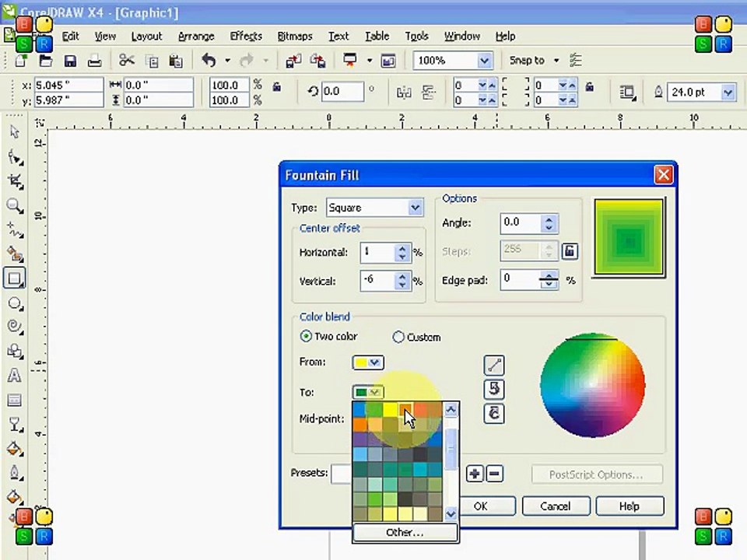Expand the undo history arrow

click(227, 61)
